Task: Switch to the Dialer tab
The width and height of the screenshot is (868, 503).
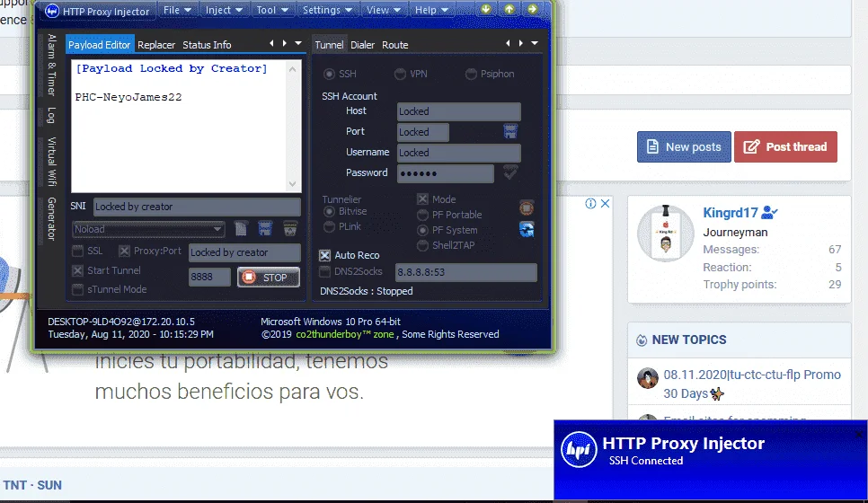Action: point(363,45)
